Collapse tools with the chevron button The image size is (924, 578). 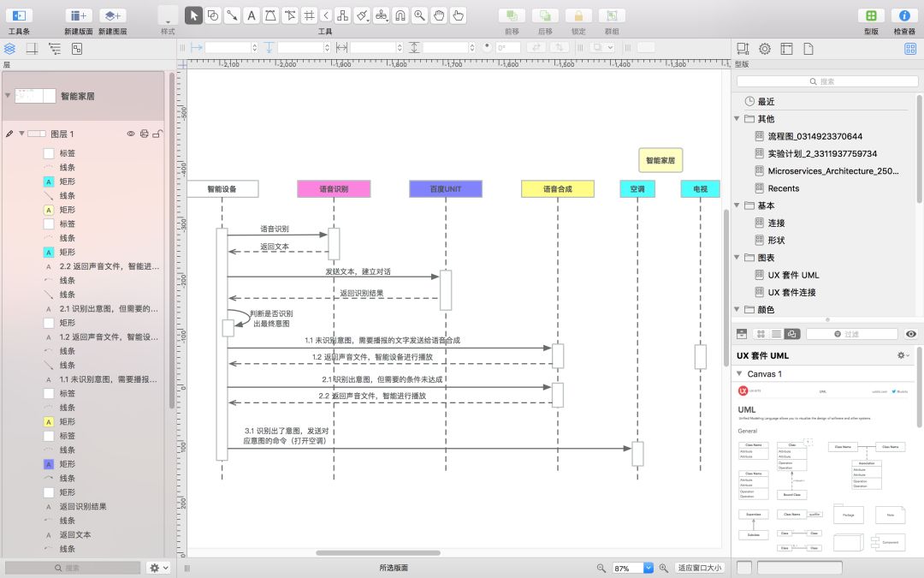point(326,16)
